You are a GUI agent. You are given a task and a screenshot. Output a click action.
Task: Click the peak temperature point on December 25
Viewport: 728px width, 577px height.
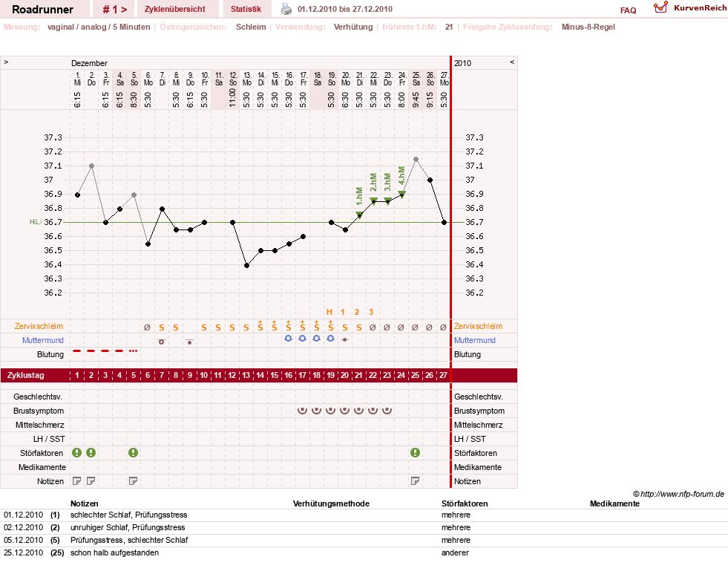[416, 160]
